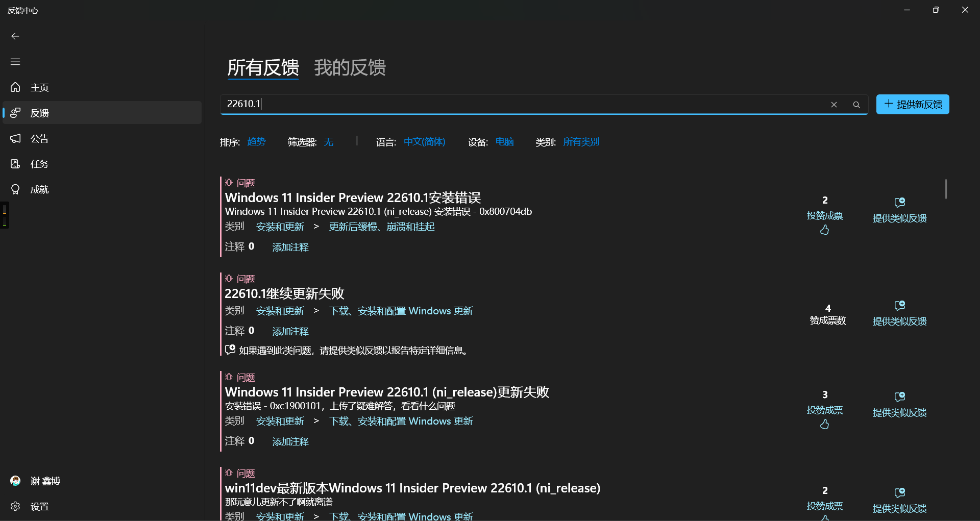Open the 设备 电脑 dropdown
The width and height of the screenshot is (980, 521).
click(504, 142)
